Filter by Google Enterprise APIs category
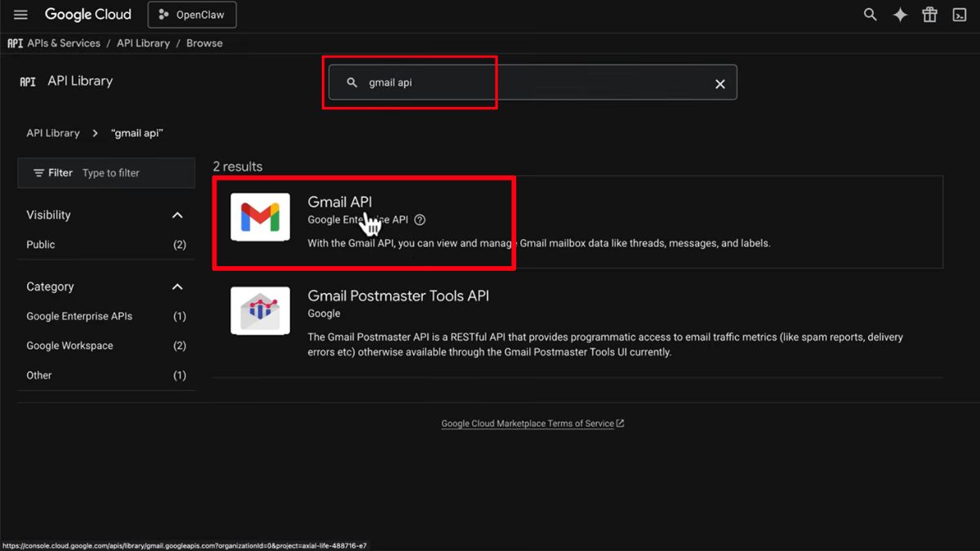This screenshot has height=551, width=980. 79,317
